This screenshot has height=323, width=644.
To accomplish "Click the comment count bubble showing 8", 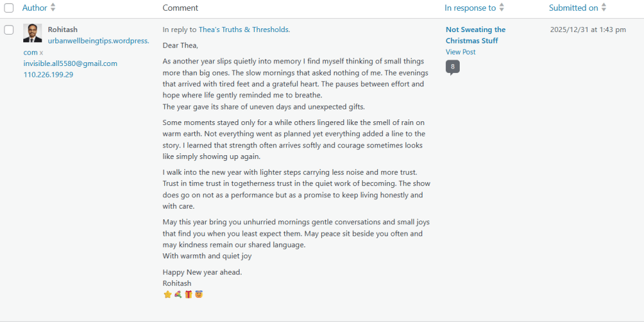I will tap(452, 66).
